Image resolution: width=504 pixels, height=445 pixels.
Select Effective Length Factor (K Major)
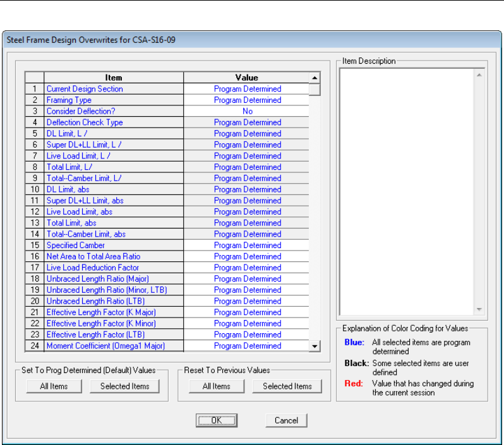[x=114, y=312]
